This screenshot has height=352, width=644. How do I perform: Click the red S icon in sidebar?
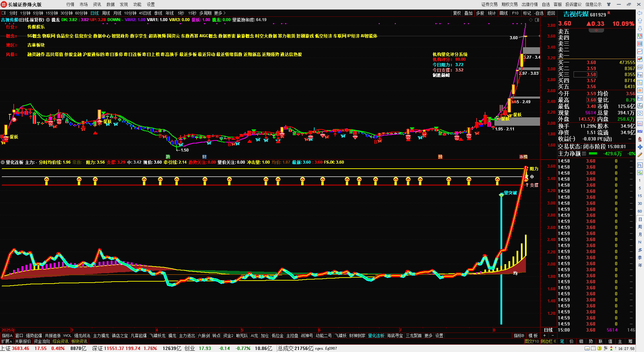click(x=640, y=139)
